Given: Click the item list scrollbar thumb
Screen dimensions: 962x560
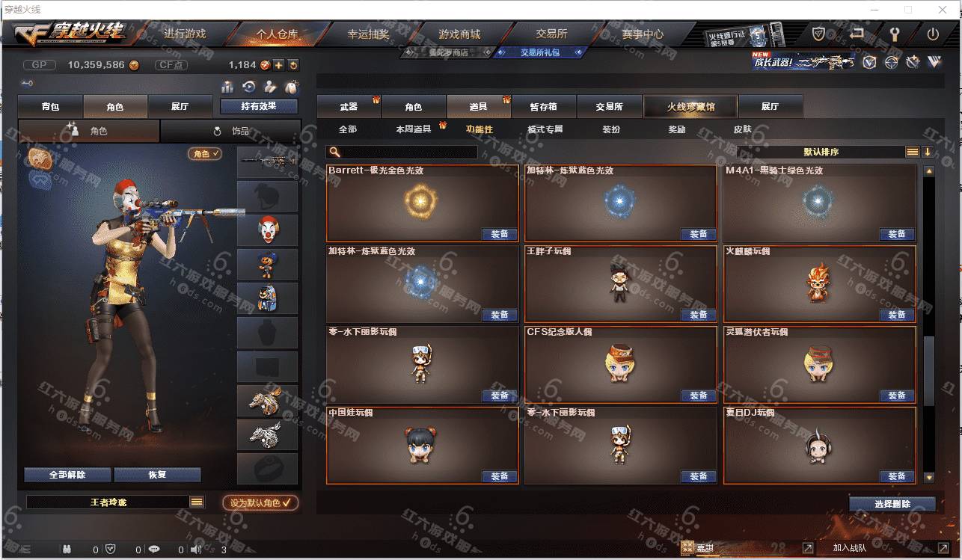Looking at the screenshot, I should pos(929,370).
